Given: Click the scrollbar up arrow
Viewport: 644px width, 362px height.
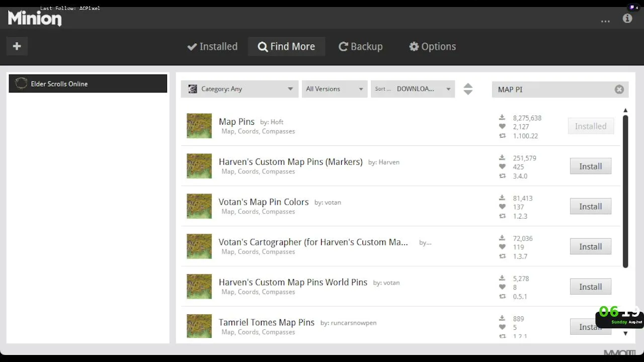Looking at the screenshot, I should tap(625, 110).
